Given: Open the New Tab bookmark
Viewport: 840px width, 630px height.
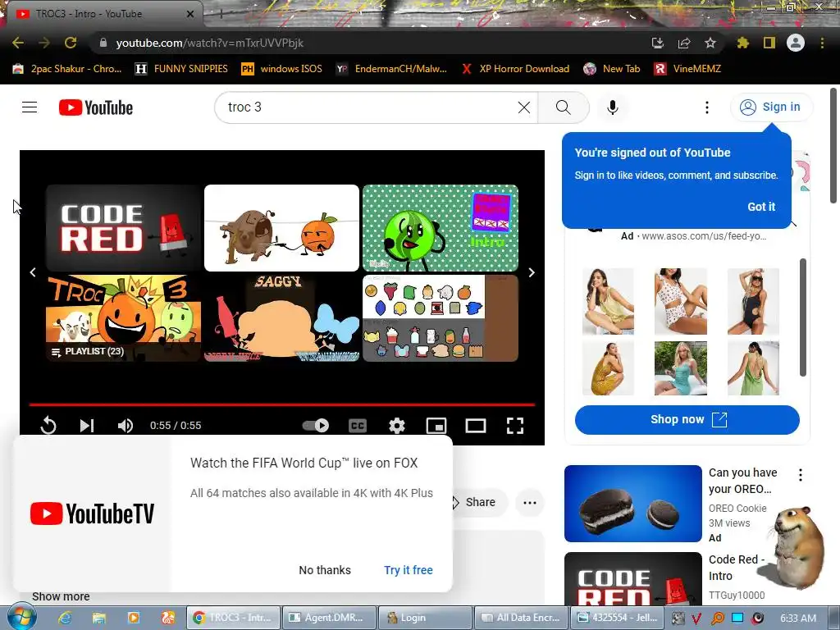Looking at the screenshot, I should (x=612, y=69).
